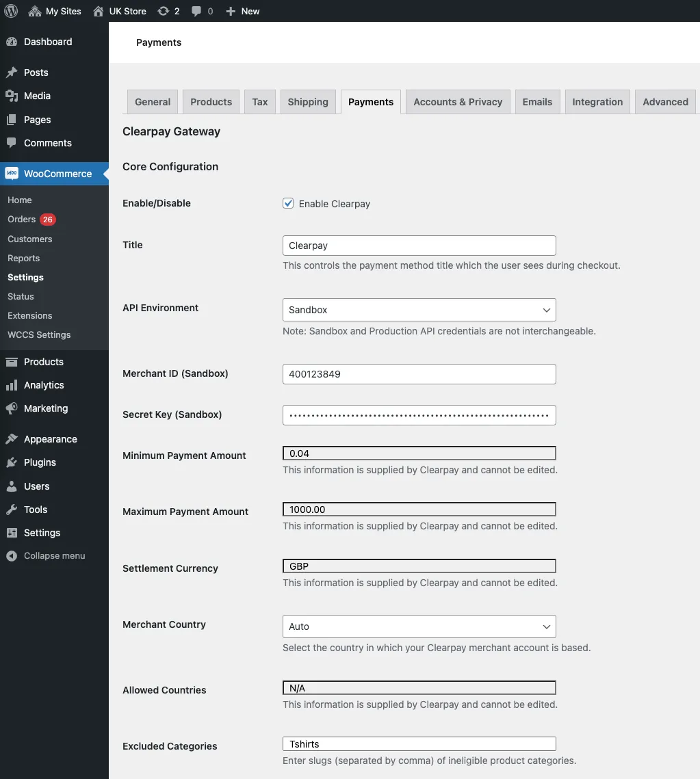Open the Accounts & Privacy tab

coord(458,102)
